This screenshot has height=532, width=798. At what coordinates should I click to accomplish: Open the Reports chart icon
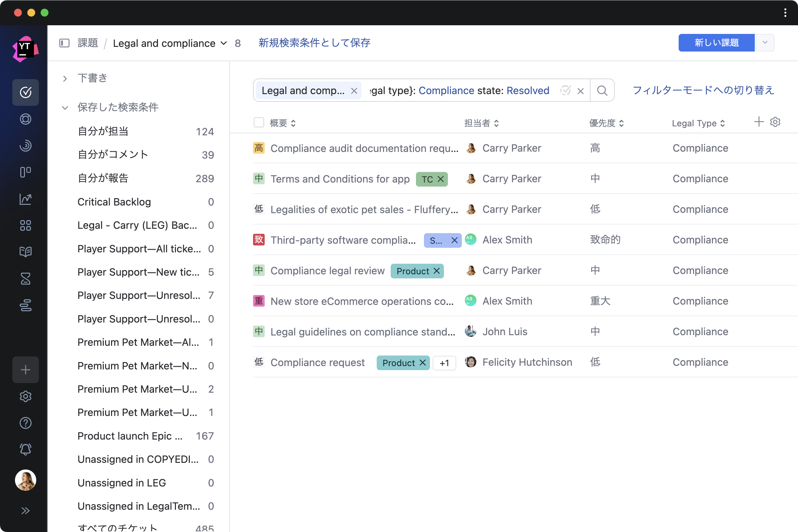[26, 199]
